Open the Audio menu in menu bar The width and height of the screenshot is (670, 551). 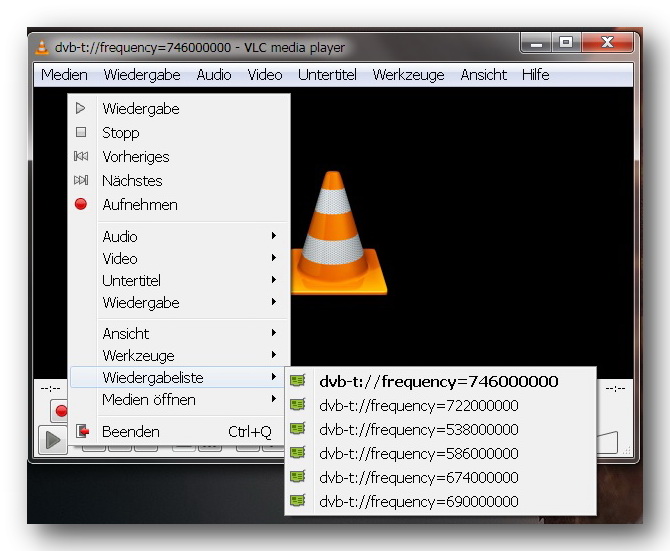click(x=214, y=75)
